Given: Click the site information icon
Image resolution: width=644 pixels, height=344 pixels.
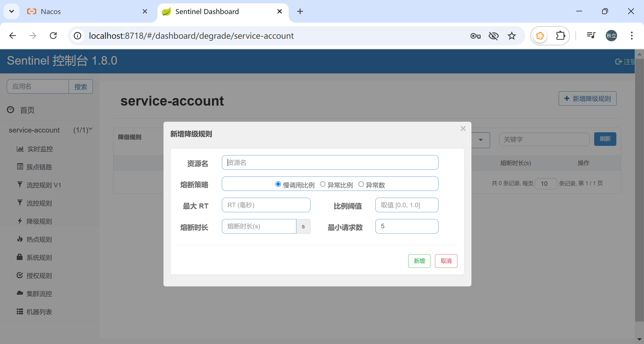Looking at the screenshot, I should [77, 36].
